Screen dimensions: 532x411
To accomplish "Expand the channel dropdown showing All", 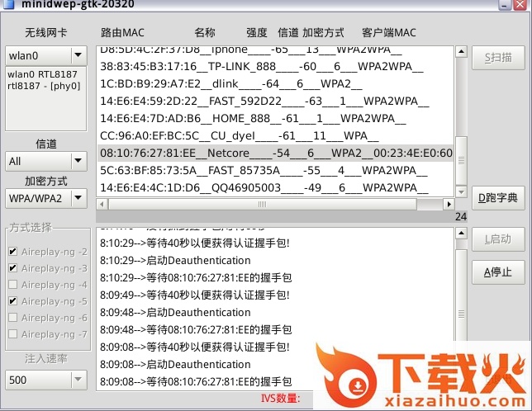I will tap(46, 161).
